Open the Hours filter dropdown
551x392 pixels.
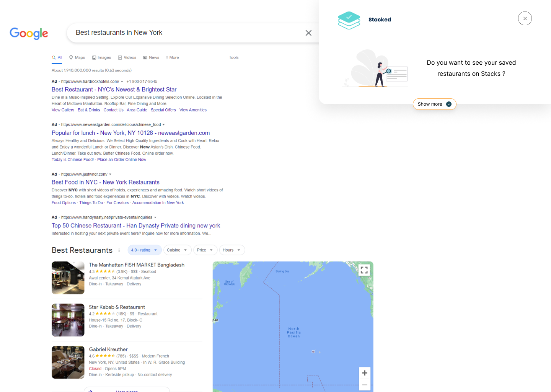tap(232, 250)
